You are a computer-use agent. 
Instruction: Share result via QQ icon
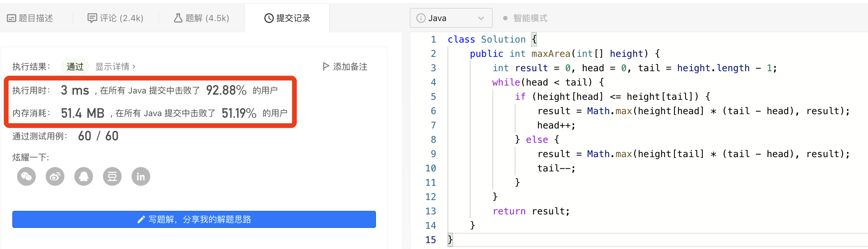[84, 177]
